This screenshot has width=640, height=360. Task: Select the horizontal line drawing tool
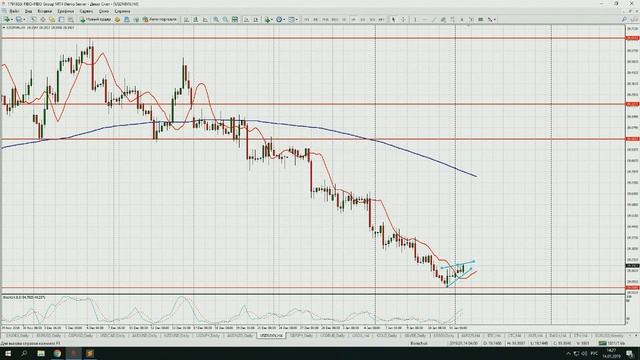point(424,20)
